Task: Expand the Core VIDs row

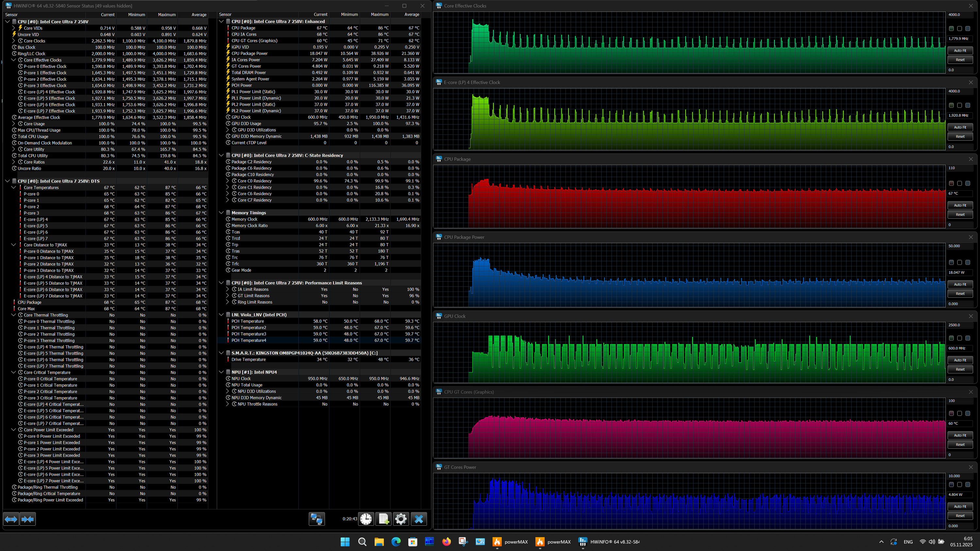Action: pyautogui.click(x=14, y=28)
